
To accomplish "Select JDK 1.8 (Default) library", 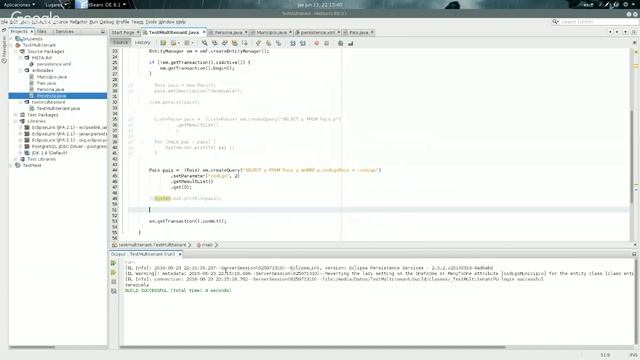I will [x=49, y=153].
